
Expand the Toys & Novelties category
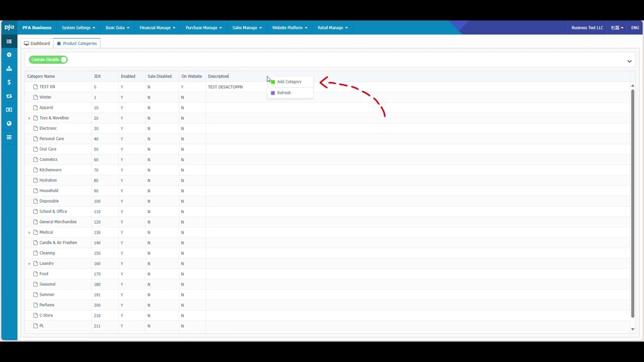coord(29,118)
